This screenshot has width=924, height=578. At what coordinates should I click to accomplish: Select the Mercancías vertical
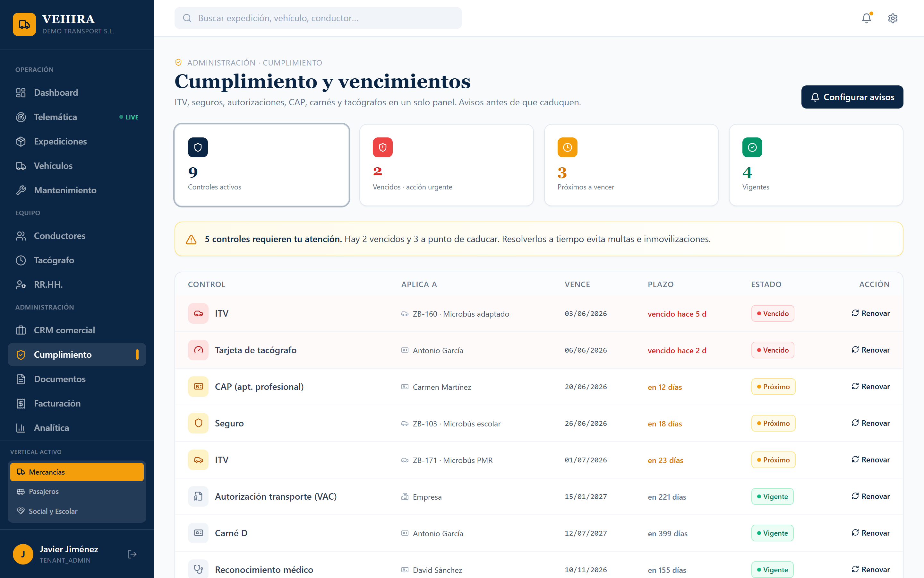(77, 472)
